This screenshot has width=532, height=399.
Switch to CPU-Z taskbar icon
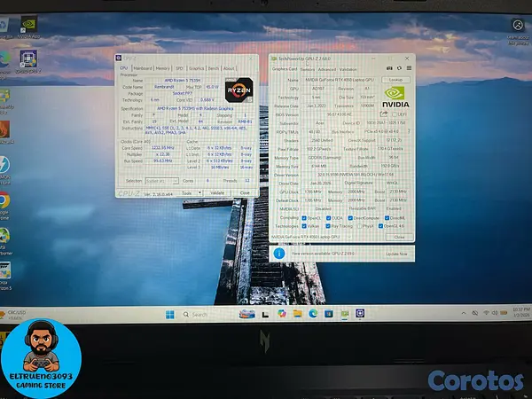click(360, 313)
